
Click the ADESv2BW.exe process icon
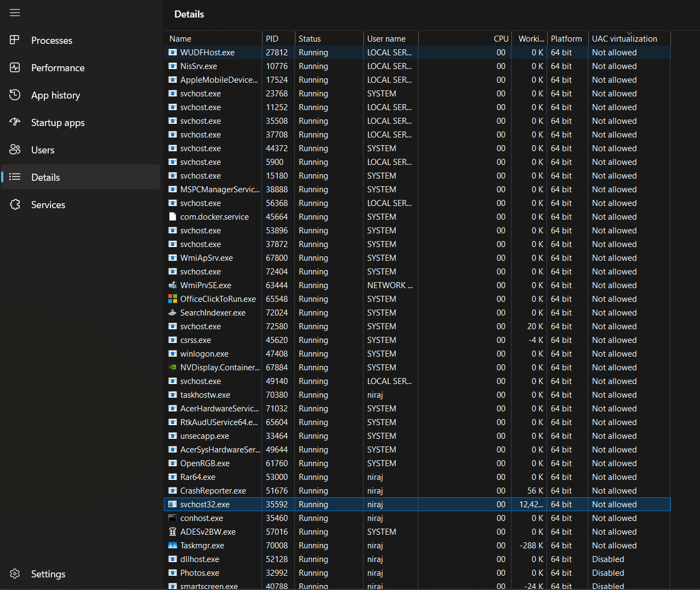click(x=173, y=532)
